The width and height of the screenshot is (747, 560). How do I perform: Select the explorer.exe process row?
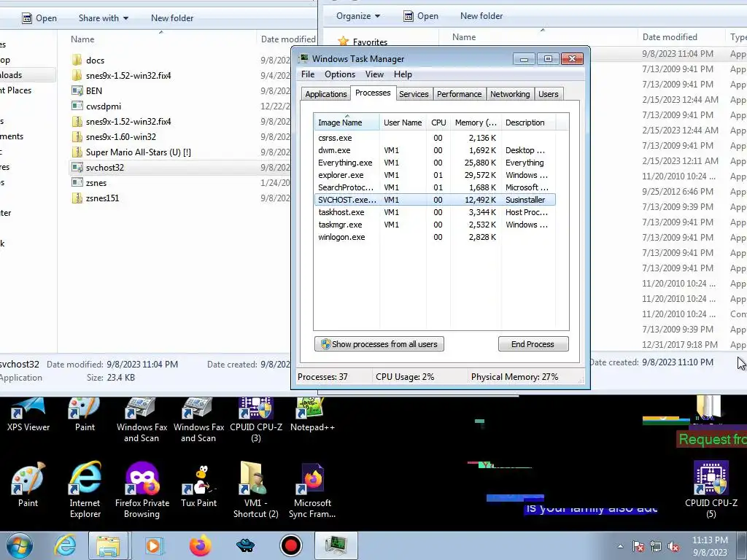(x=435, y=175)
